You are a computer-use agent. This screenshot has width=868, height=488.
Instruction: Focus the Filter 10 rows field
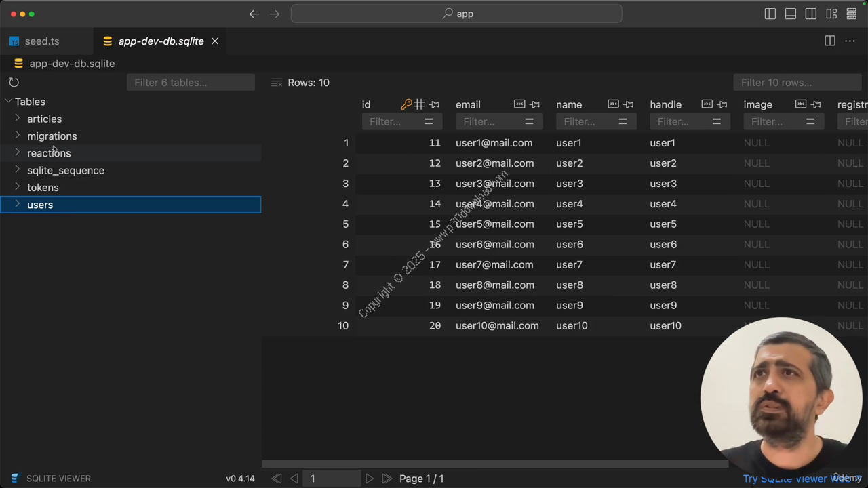click(797, 82)
